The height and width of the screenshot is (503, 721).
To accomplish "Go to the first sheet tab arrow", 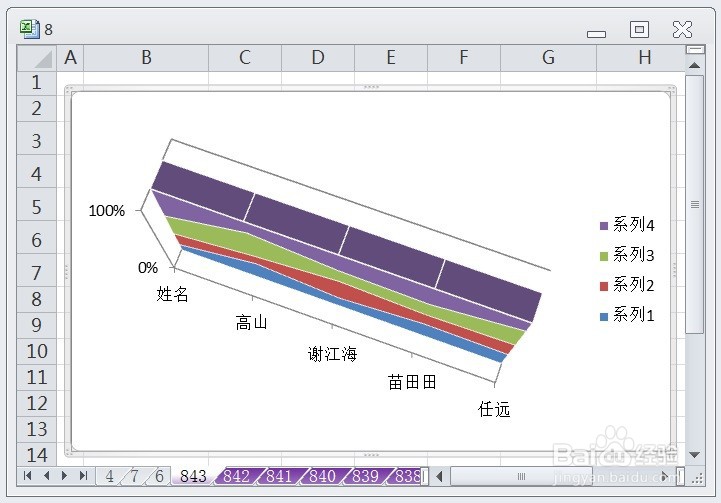I will [28, 475].
